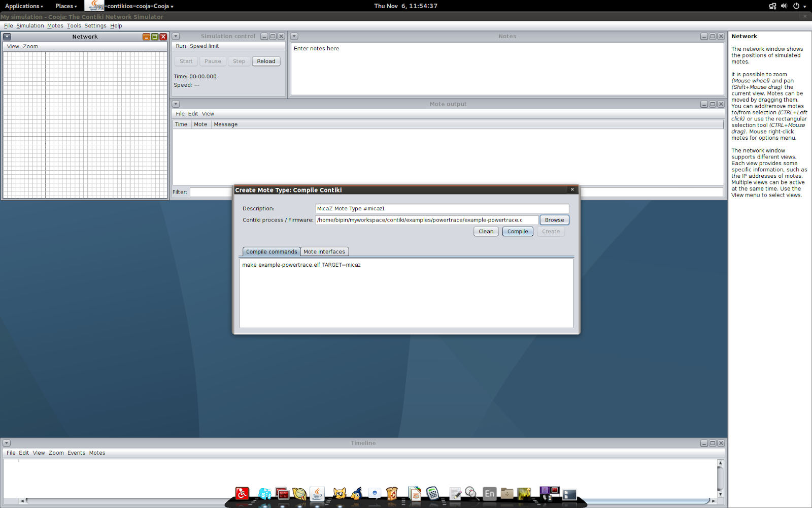Open the Simulation control window menu arrow
The image size is (812, 508).
pos(176,36)
